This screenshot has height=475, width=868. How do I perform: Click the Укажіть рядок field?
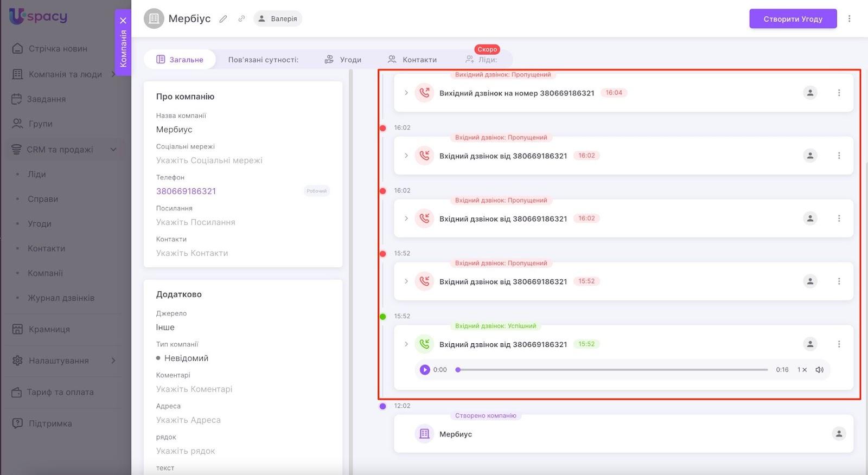(x=186, y=451)
